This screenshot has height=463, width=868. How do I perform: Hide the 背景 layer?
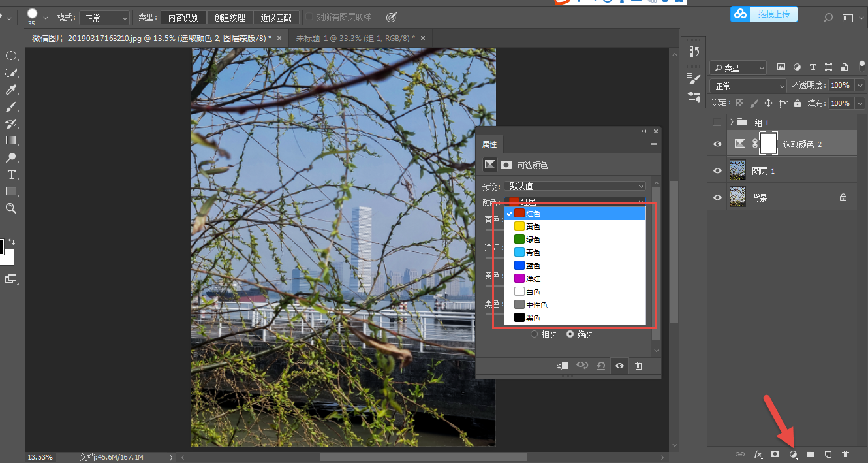(x=717, y=197)
